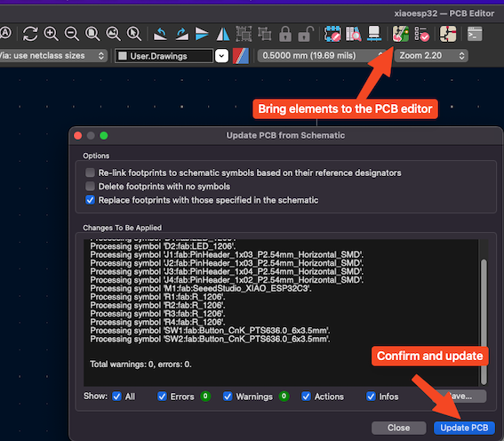This screenshot has height=441, width=504.
Task: Open the Footprint Library Browser
Action: coord(353,34)
